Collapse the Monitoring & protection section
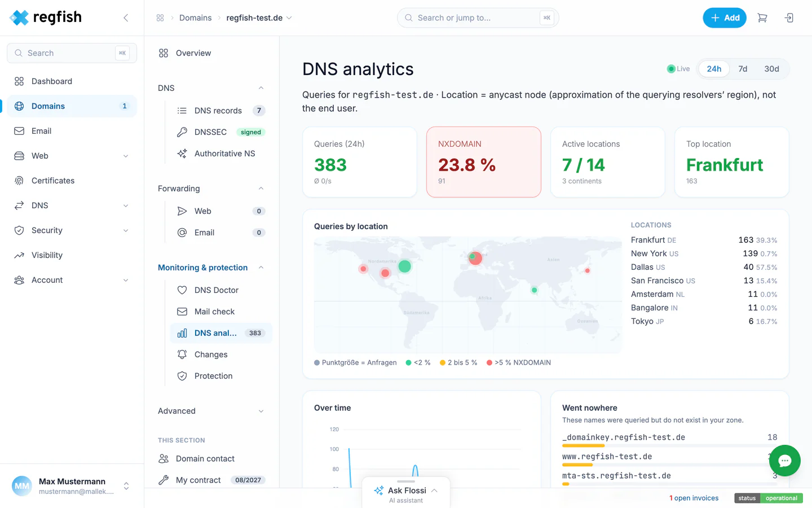The height and width of the screenshot is (508, 812). pyautogui.click(x=261, y=268)
